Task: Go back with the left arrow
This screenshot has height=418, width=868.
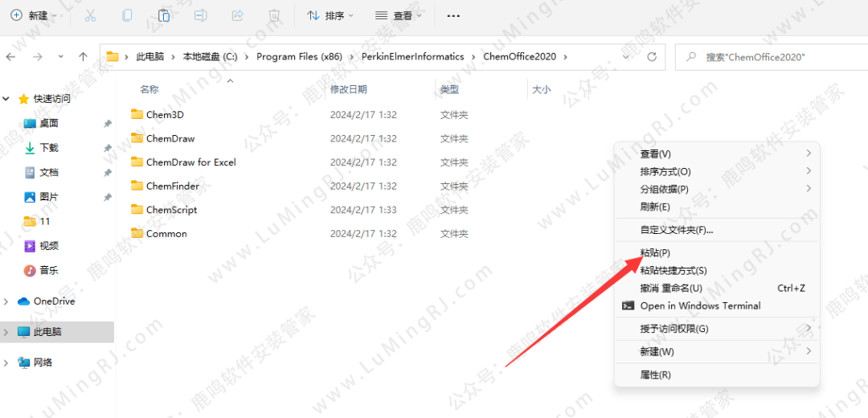Action: tap(11, 56)
